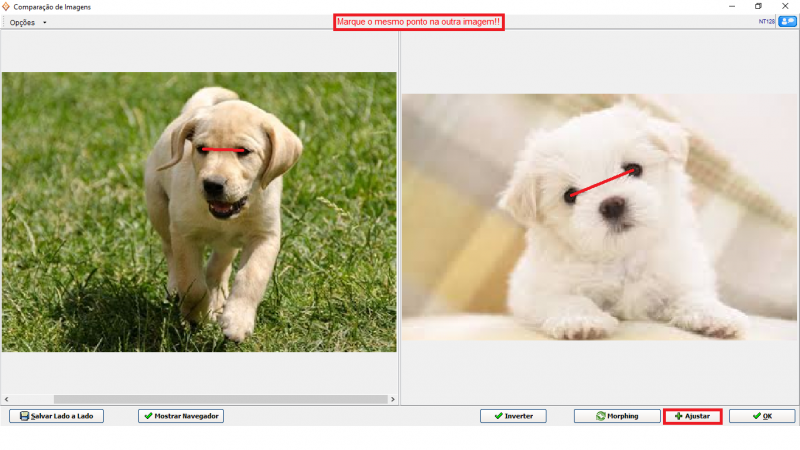Open the Opções menu

pos(22,22)
